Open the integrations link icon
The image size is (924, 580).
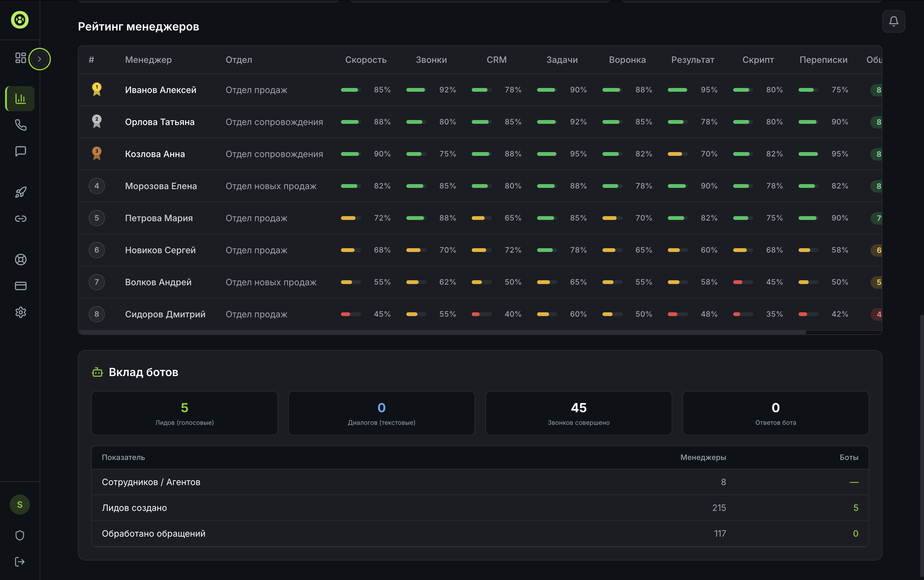pos(20,219)
